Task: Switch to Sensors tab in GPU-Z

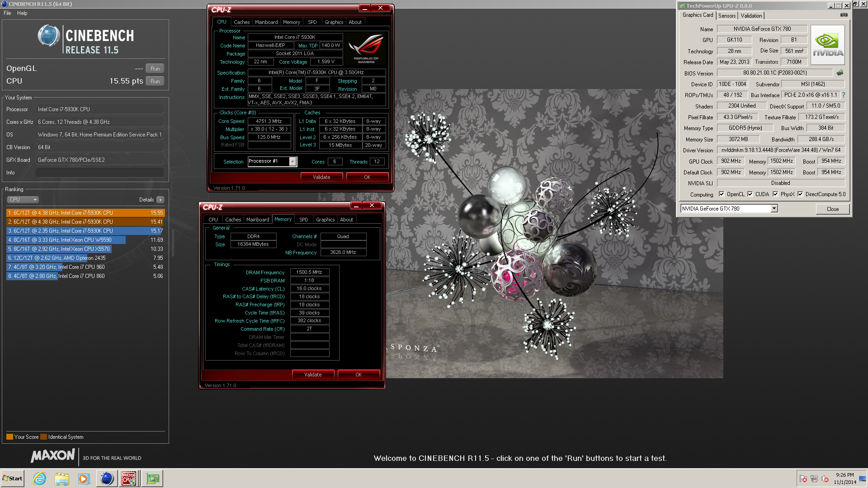Action: [727, 16]
